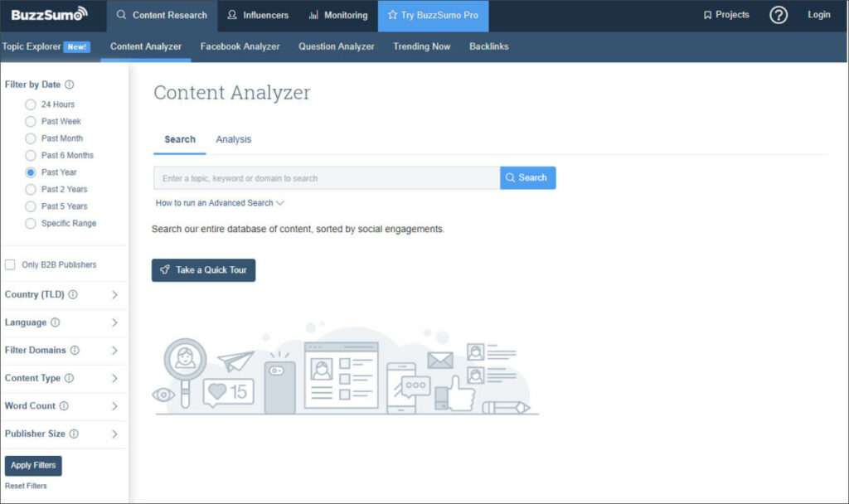Image resolution: width=849 pixels, height=504 pixels.
Task: Open the Influencers menu
Action: pos(258,15)
